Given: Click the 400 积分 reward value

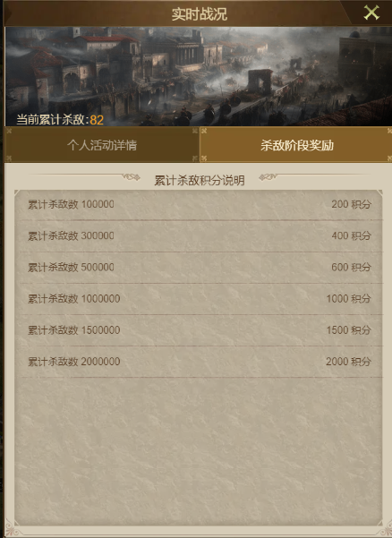Looking at the screenshot, I should tap(351, 236).
